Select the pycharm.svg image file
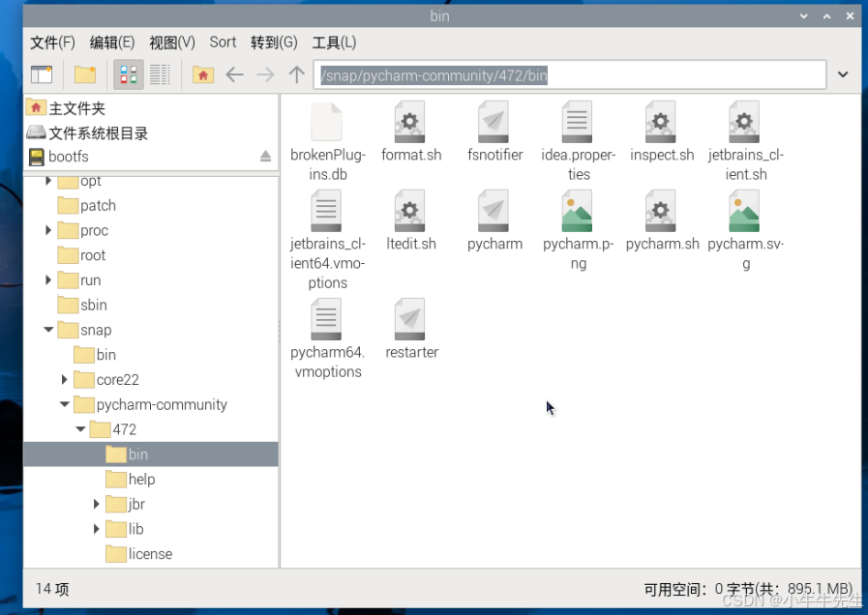Image resolution: width=868 pixels, height=615 pixels. click(x=746, y=230)
